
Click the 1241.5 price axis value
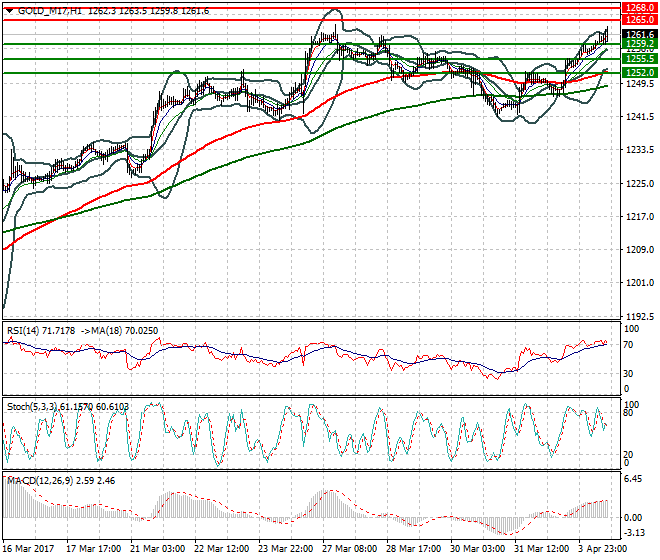click(640, 117)
